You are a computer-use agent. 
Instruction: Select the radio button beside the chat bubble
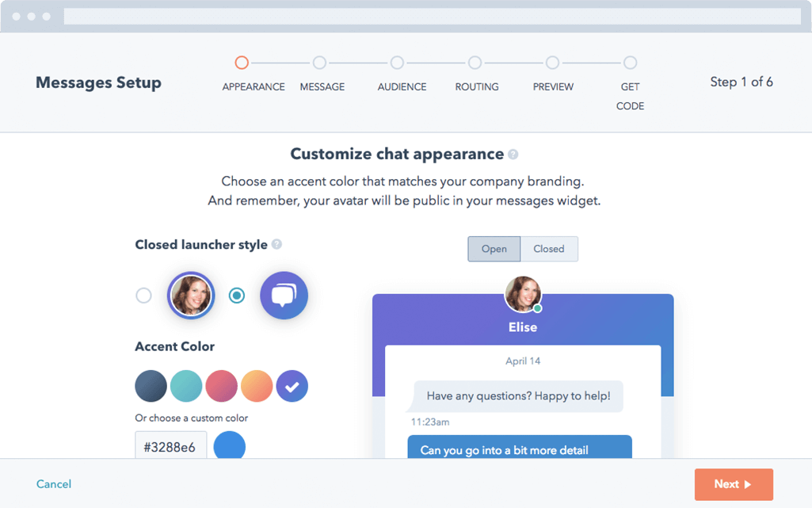click(x=235, y=295)
